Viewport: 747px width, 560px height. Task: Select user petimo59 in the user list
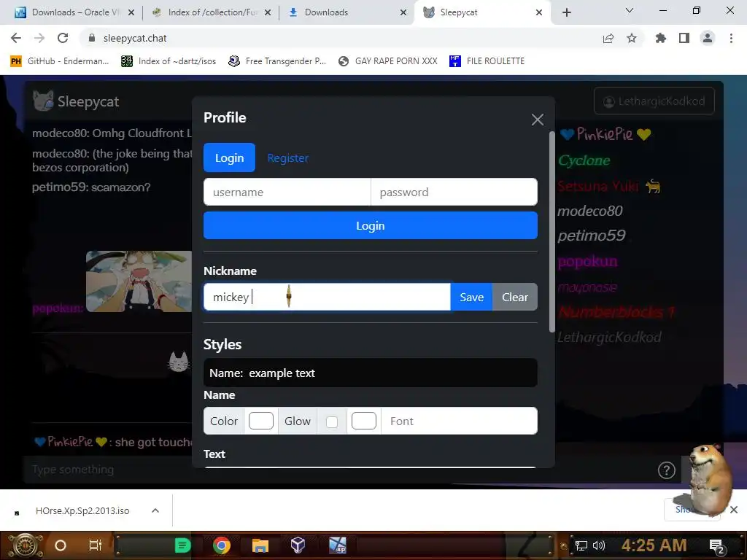click(x=591, y=236)
